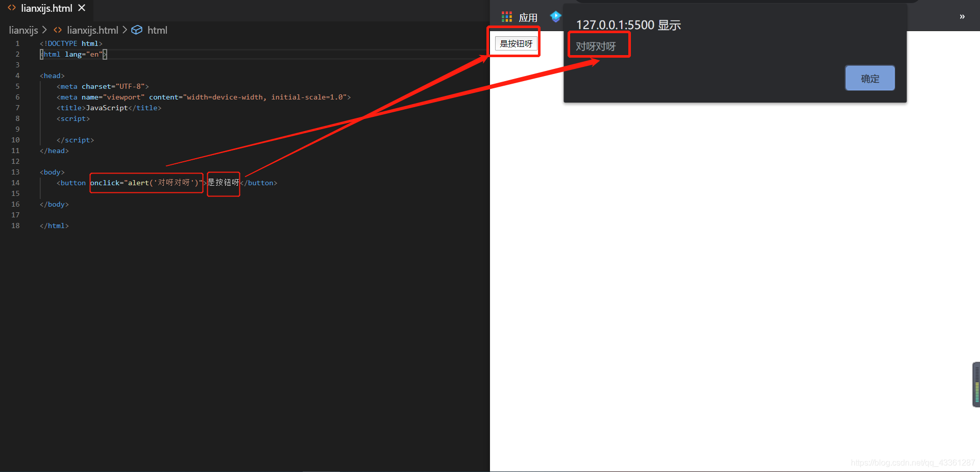Click the 确定 button in alert dialog
This screenshot has width=980, height=472.
point(870,78)
